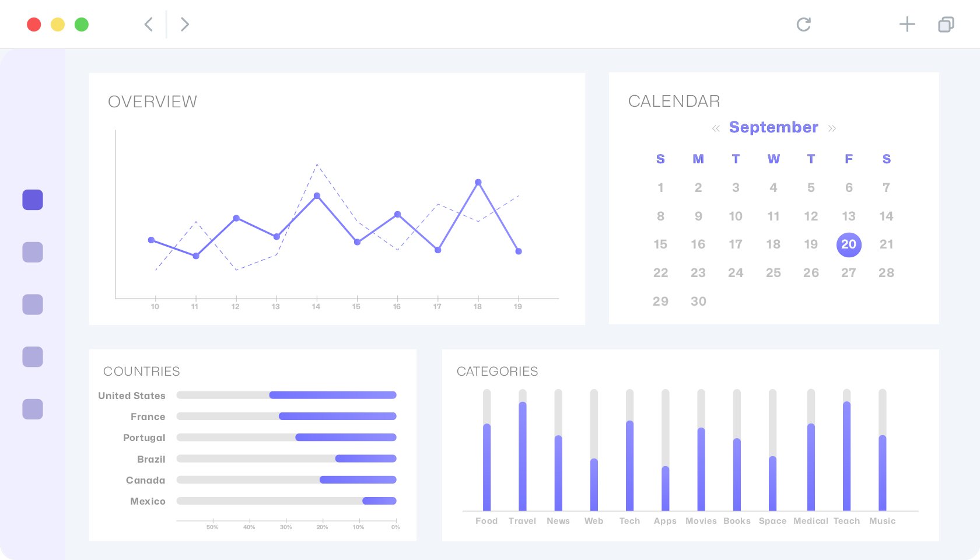Go to previous month before September
This screenshot has height=560, width=980.
pos(716,128)
